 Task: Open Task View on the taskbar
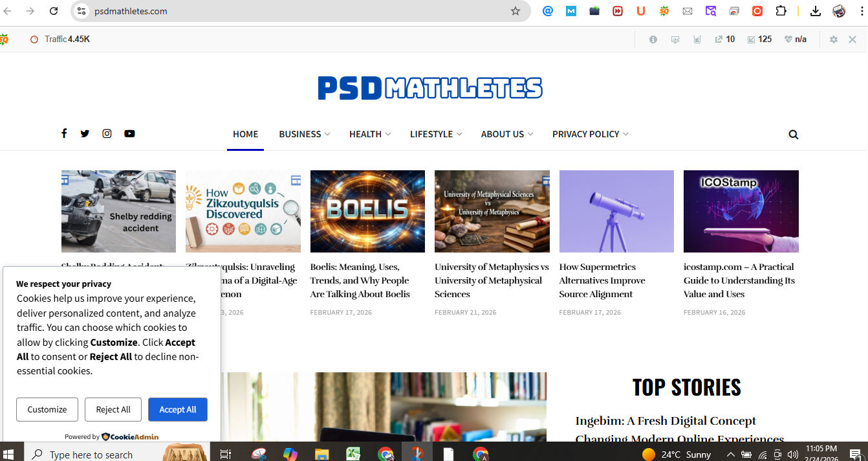point(225,455)
